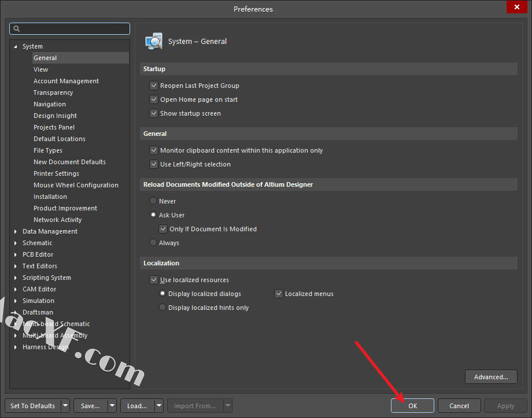532x418 pixels.
Task: Click the Save... button
Action: pyautogui.click(x=91, y=405)
